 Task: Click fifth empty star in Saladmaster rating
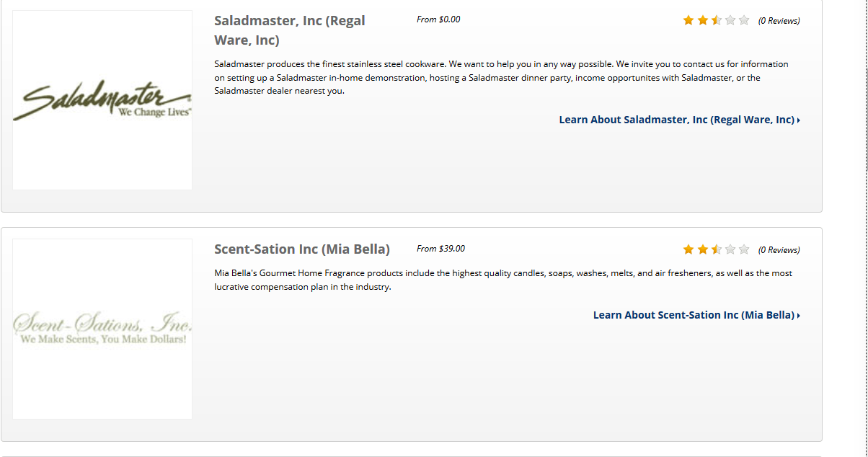click(x=744, y=20)
